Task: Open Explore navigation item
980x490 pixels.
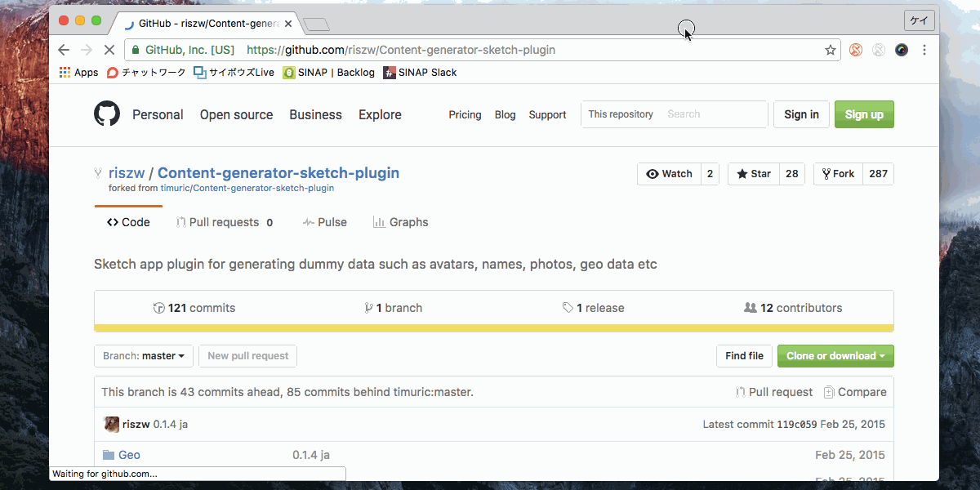Action: click(x=380, y=114)
